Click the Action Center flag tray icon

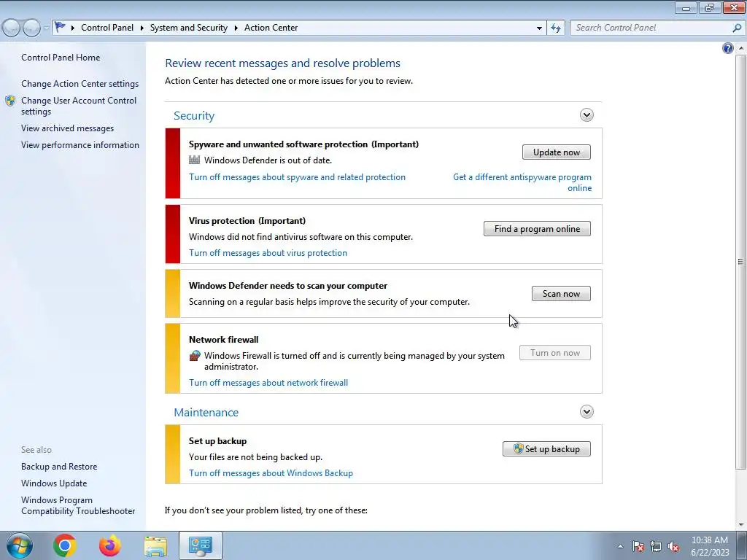click(x=638, y=547)
